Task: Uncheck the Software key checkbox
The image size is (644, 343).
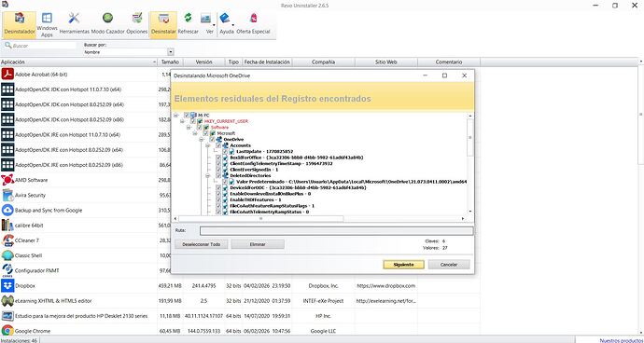Action: pos(199,127)
